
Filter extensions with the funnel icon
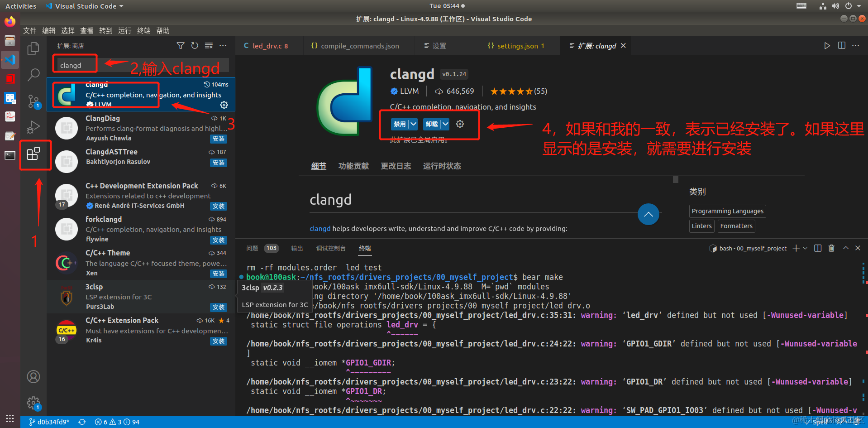(x=181, y=46)
